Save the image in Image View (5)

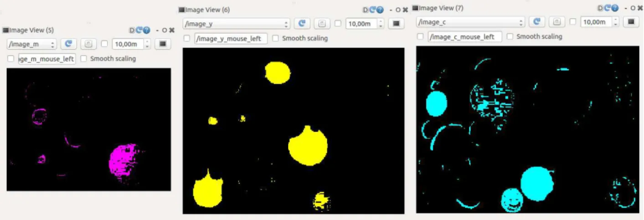(162, 44)
